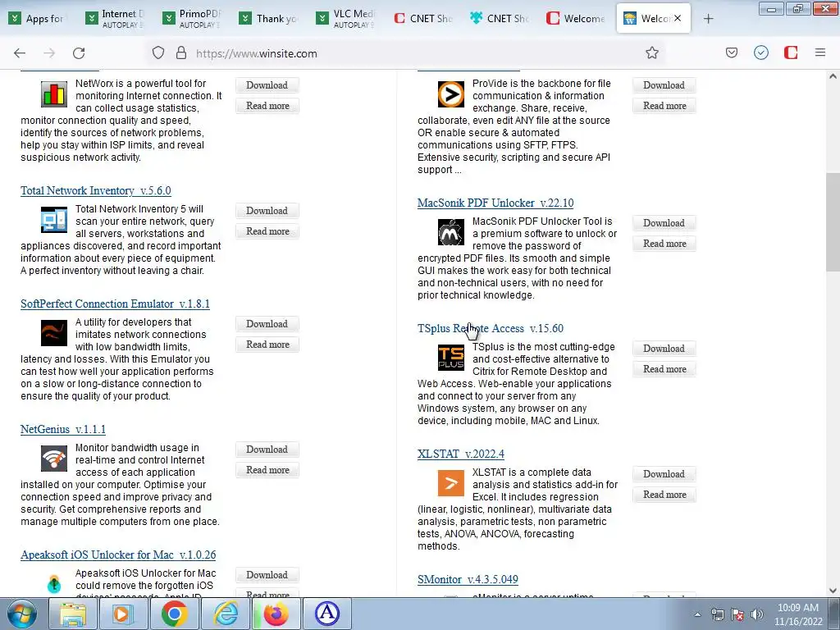Read more about SoftPerfect Connection Emulator
Screen dimensions: 840x630
[x=267, y=344]
